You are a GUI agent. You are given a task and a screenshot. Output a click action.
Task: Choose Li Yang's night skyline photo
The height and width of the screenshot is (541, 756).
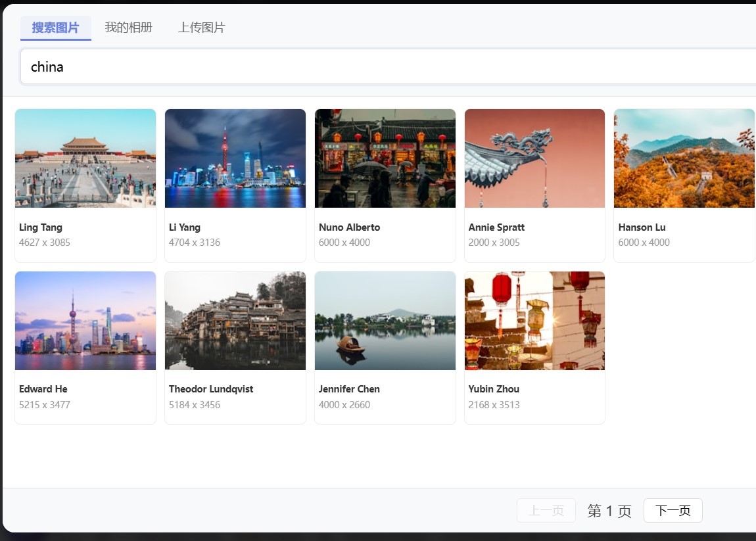coord(235,158)
